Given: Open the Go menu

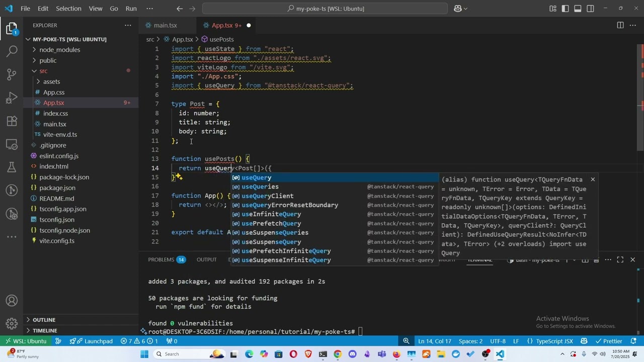Looking at the screenshot, I should click(x=114, y=9).
